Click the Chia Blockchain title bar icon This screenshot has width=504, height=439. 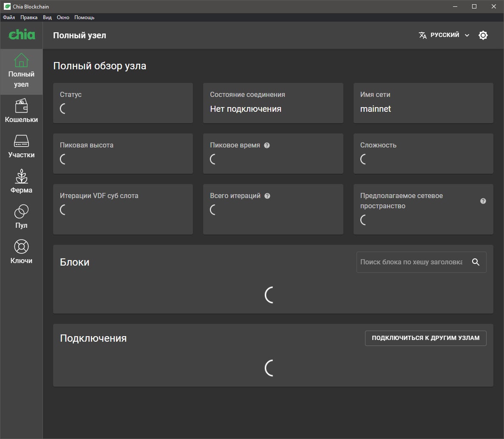[x=7, y=6]
